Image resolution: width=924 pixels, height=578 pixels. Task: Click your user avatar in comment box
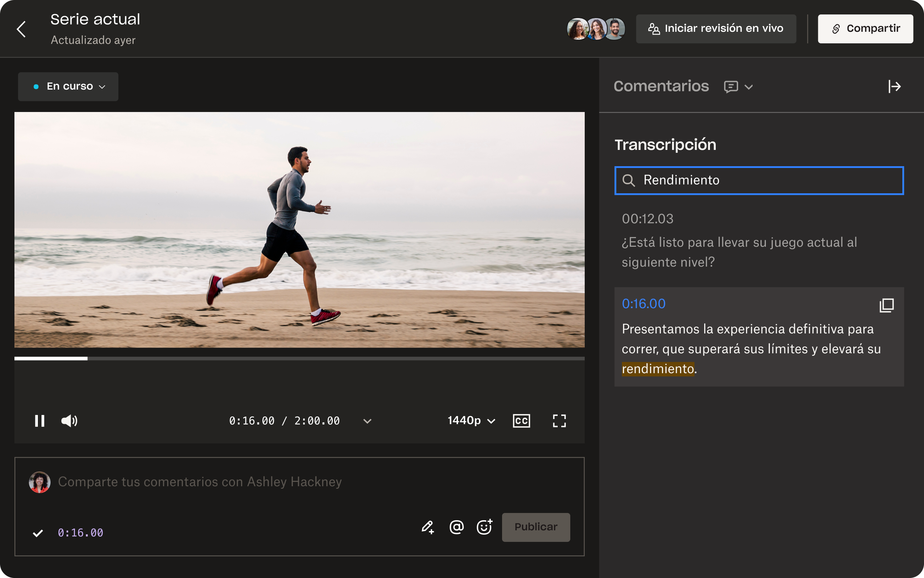[40, 482]
